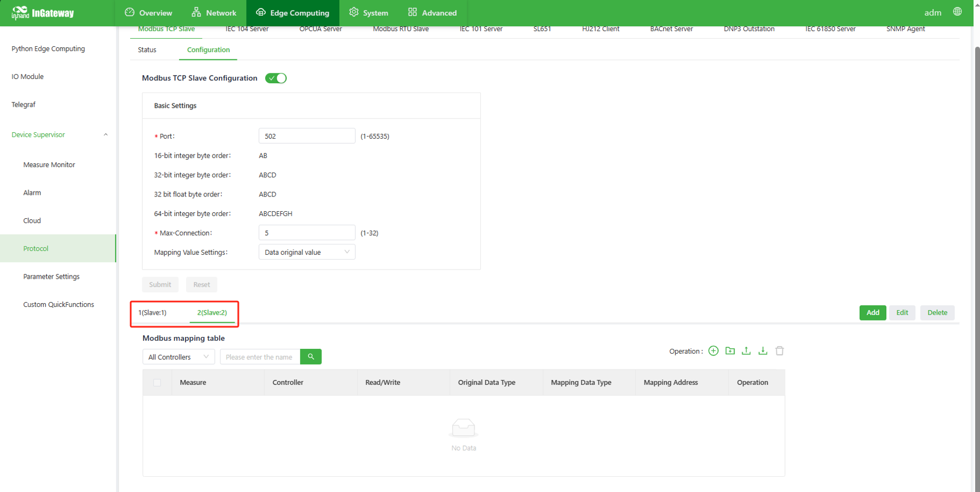Click the InGateway logo

tap(43, 13)
